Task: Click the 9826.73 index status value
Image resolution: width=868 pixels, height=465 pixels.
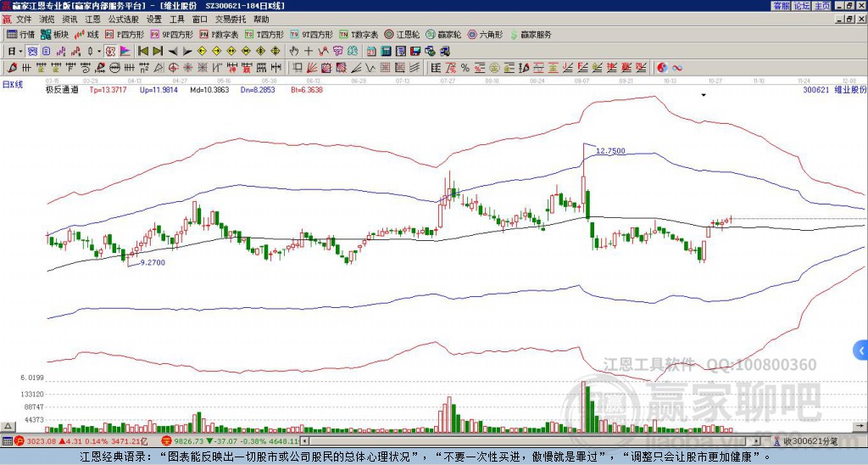Action: point(189,441)
